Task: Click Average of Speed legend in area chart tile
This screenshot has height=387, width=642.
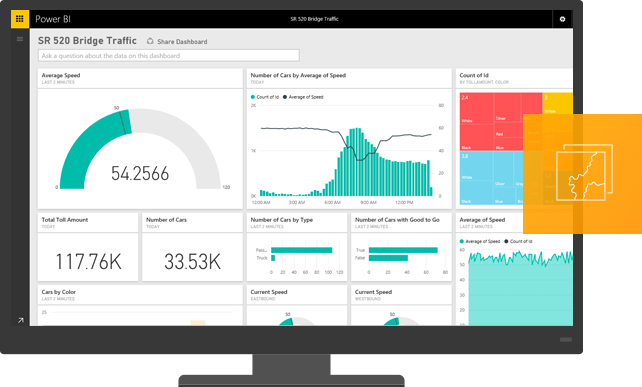Action: 480,241
